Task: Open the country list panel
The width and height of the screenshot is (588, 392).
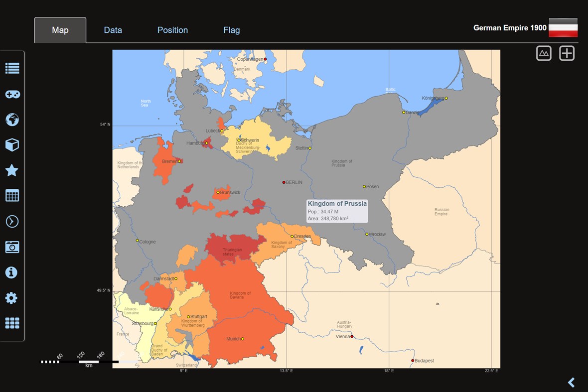Action: (x=12, y=68)
